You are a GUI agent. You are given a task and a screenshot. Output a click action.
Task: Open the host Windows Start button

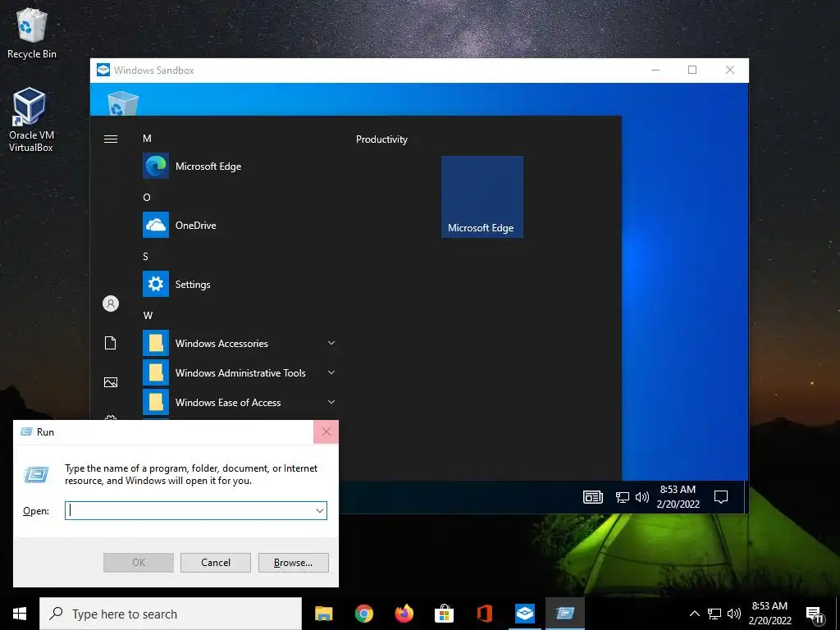click(20, 614)
